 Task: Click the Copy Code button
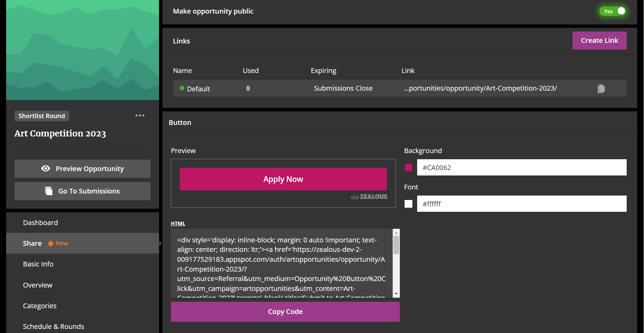(285, 312)
